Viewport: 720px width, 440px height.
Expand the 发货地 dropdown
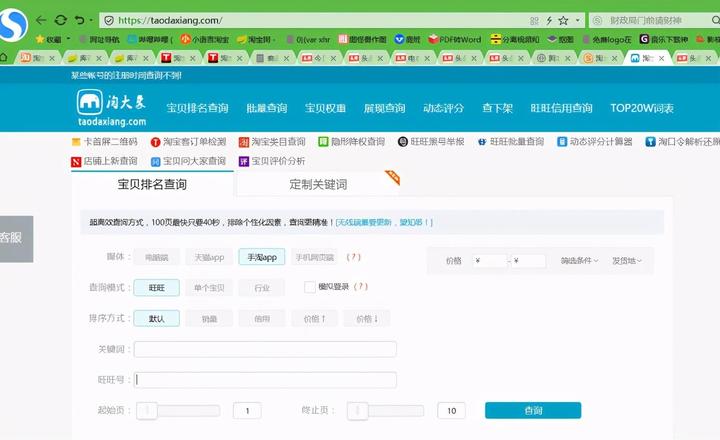pyautogui.click(x=627, y=260)
